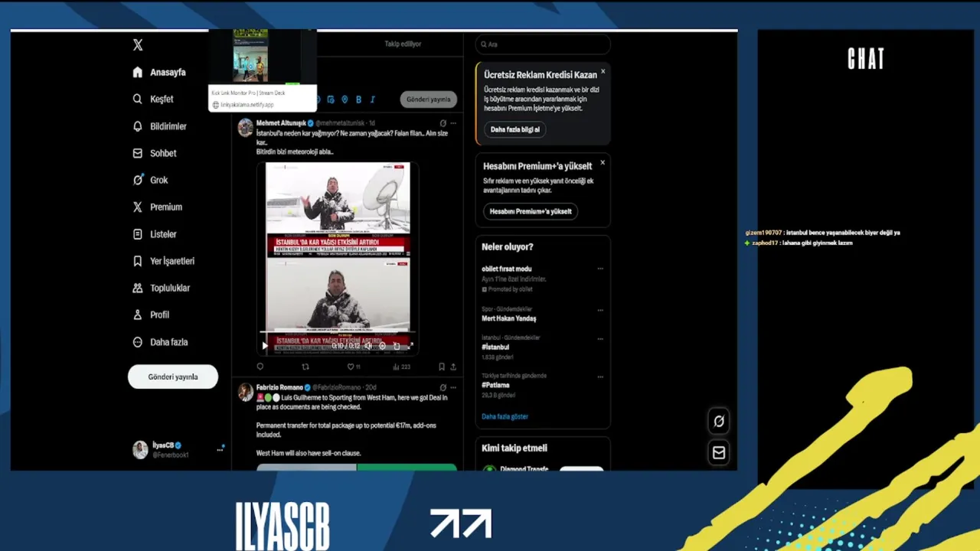Viewport: 980px width, 551px height.
Task: Open Anasayfa home page
Action: point(159,72)
